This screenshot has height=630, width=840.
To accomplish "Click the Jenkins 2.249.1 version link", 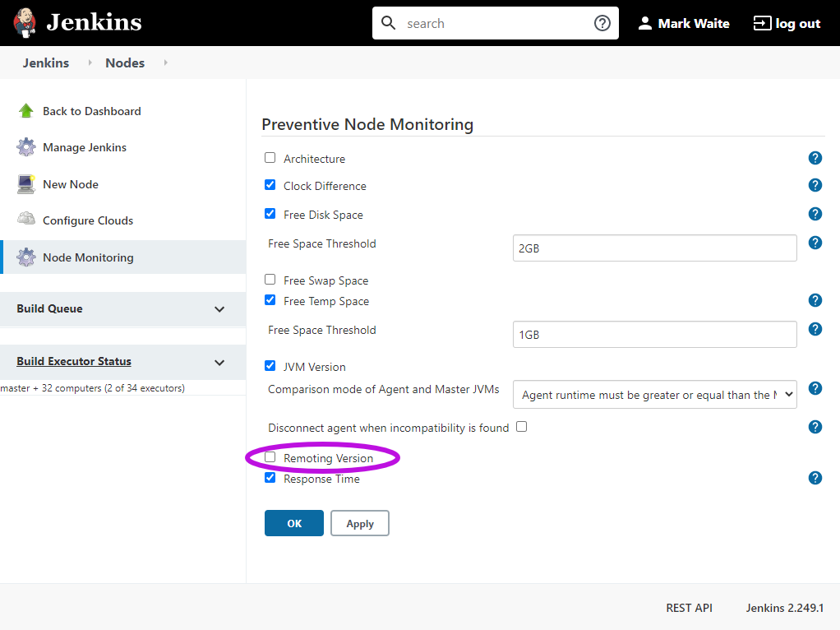I will point(785,608).
